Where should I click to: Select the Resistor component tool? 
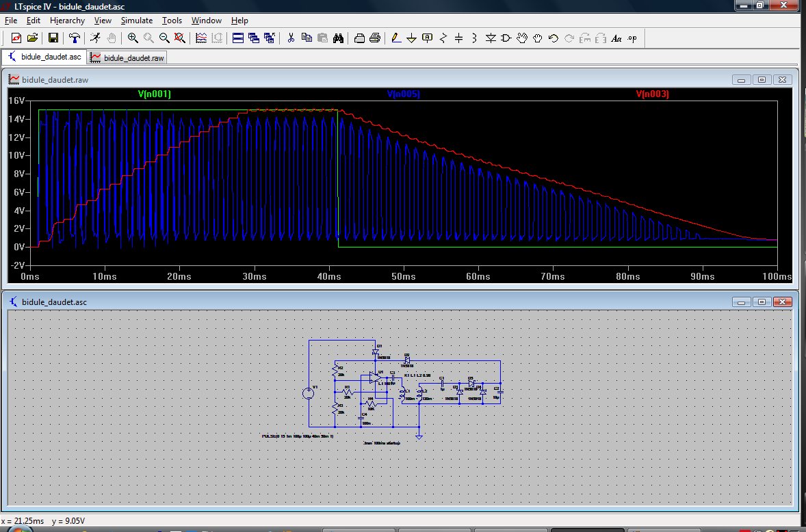tap(443, 38)
